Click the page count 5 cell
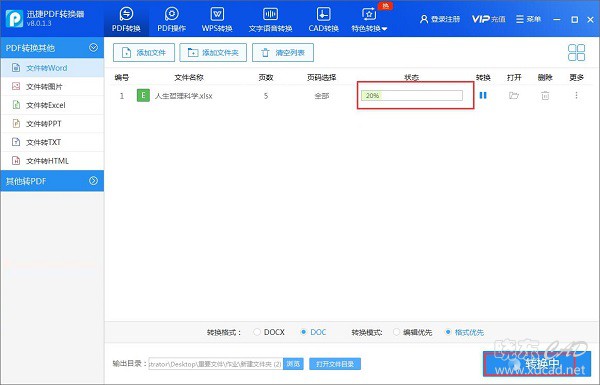The height and width of the screenshot is (385, 600). 266,96
